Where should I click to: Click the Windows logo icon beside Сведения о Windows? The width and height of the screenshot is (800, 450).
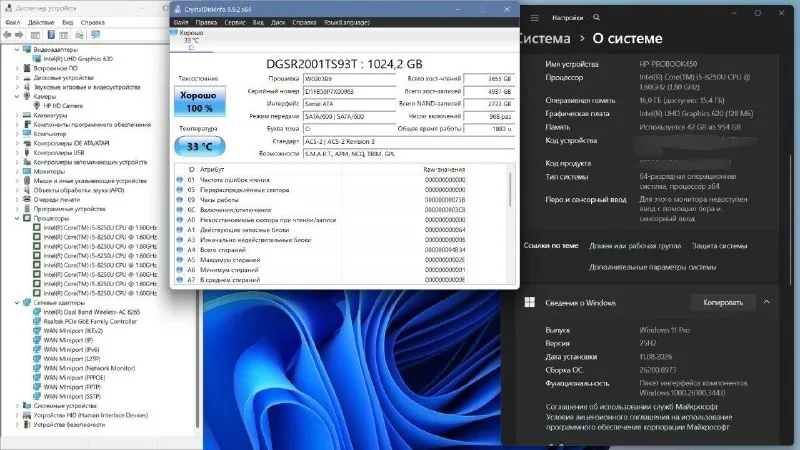[530, 303]
